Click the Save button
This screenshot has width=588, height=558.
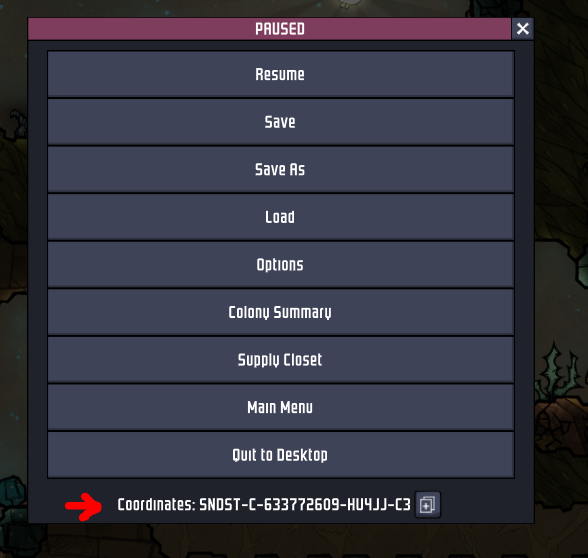tap(280, 122)
